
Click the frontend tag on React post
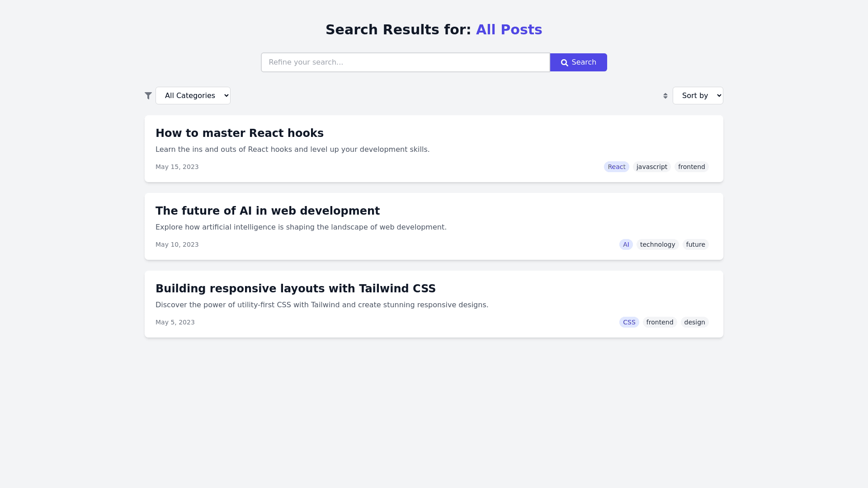(x=691, y=167)
